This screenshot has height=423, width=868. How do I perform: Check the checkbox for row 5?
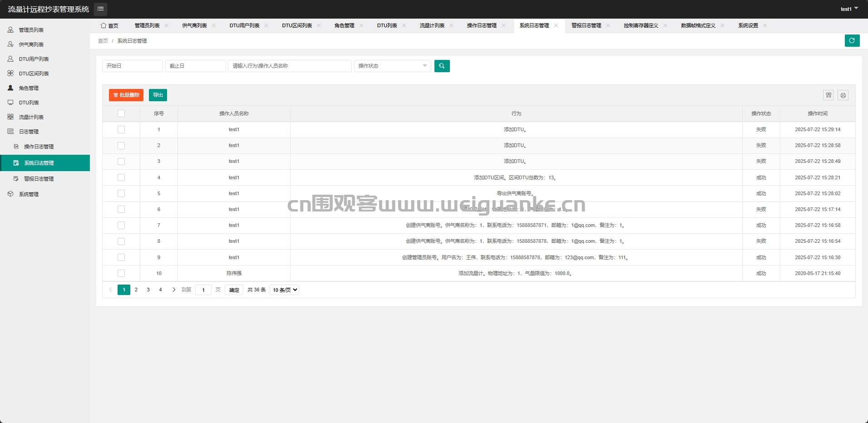121,193
